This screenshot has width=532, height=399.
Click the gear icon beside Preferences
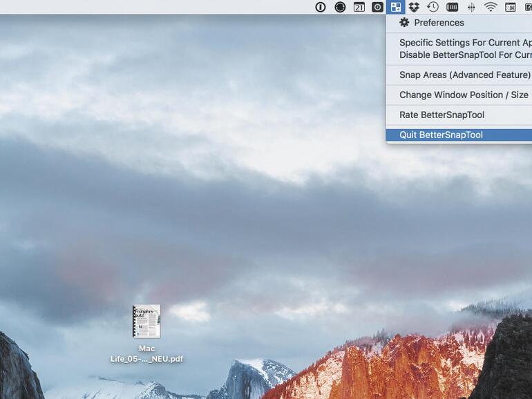pos(404,22)
